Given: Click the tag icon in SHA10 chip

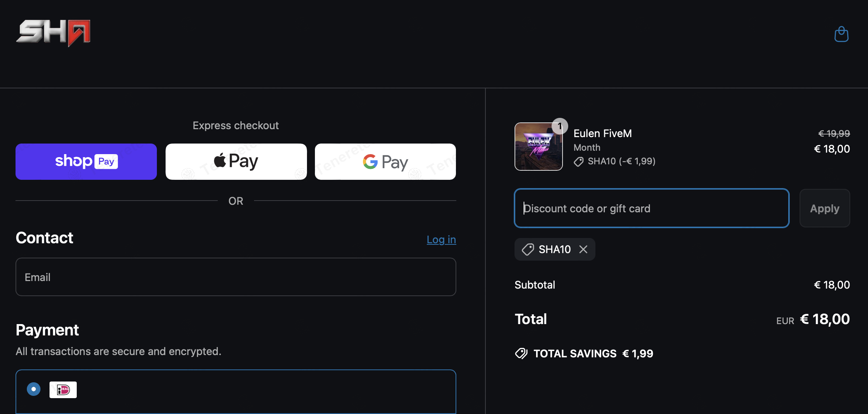Looking at the screenshot, I should [x=528, y=249].
